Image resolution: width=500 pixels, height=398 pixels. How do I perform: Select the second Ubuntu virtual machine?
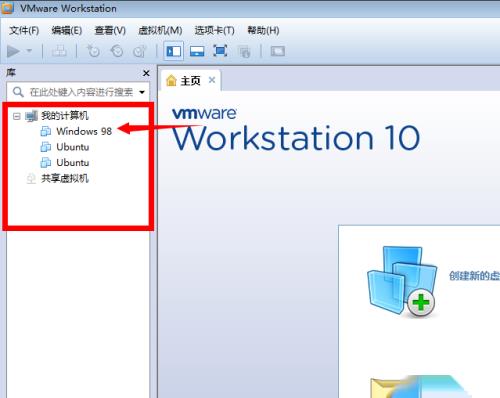point(73,163)
